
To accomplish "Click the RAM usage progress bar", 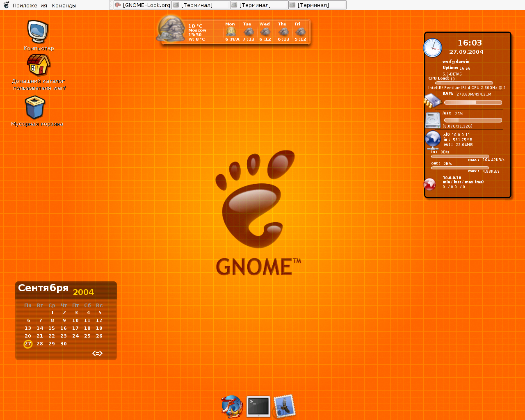I will [473, 103].
